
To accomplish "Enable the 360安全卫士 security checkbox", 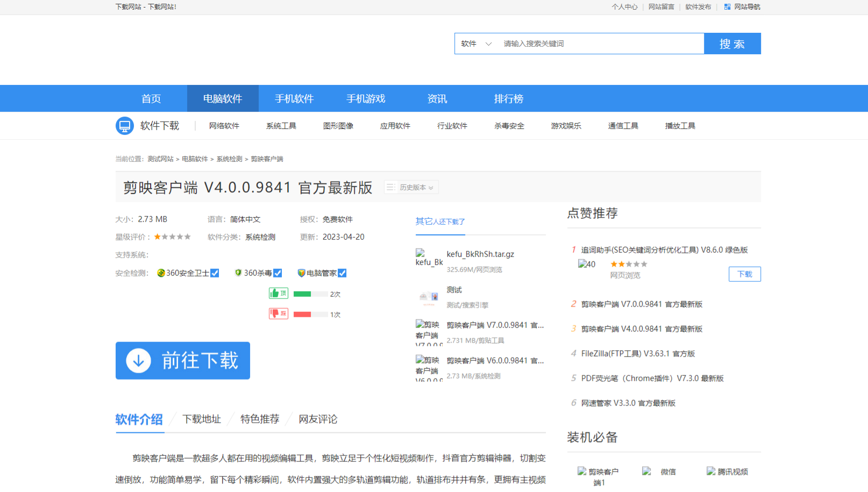I will (x=215, y=273).
